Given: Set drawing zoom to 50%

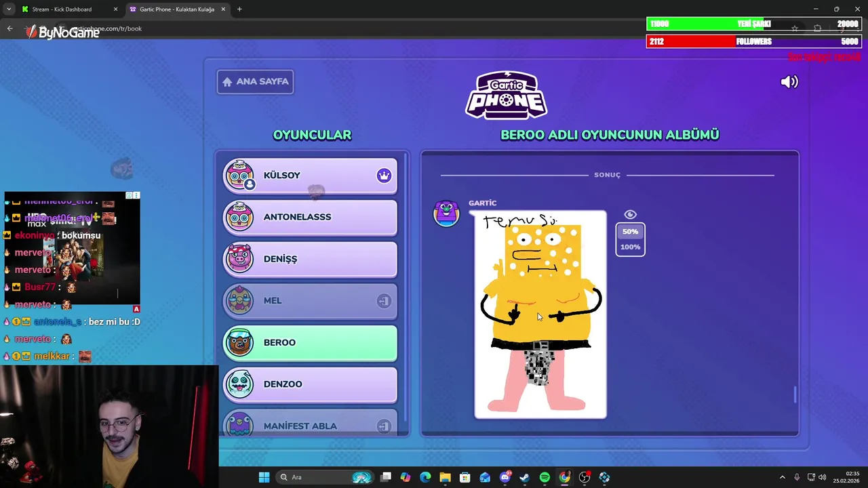Looking at the screenshot, I should 630,232.
